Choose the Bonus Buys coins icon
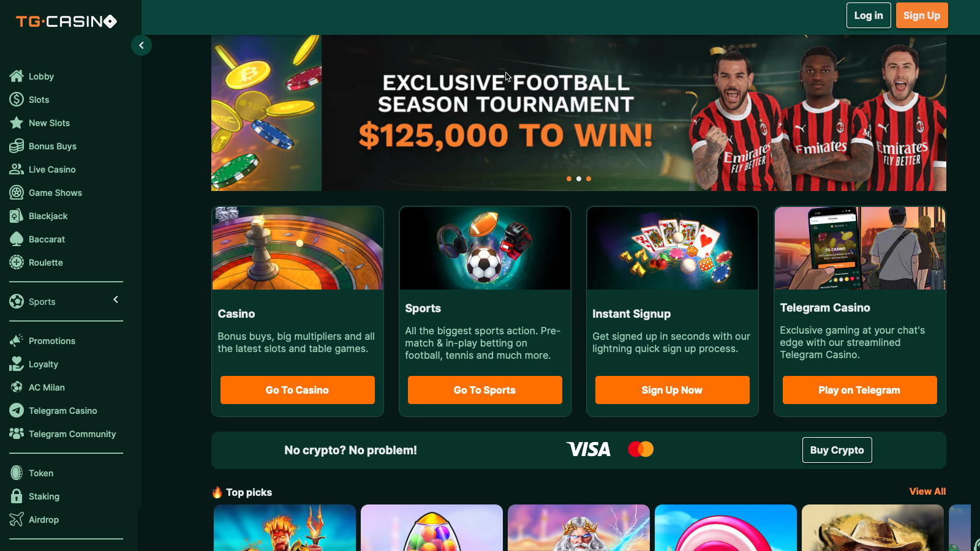Screen dimensions: 980x551 tap(17, 146)
